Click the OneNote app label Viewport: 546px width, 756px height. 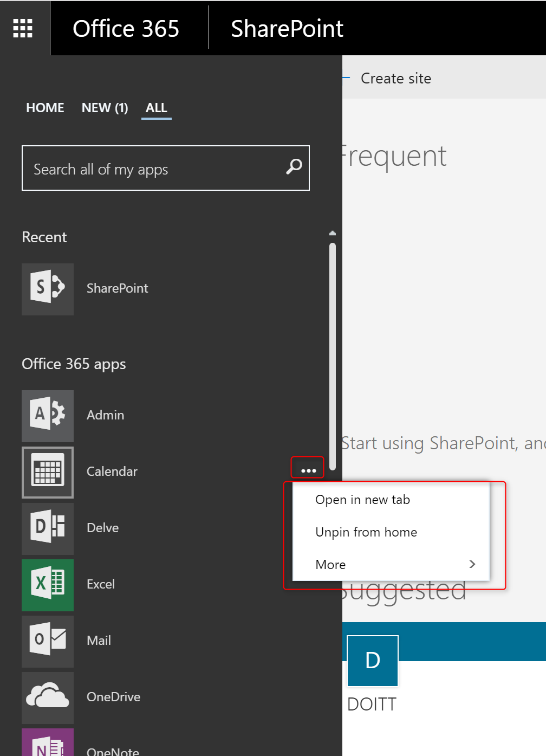113,751
